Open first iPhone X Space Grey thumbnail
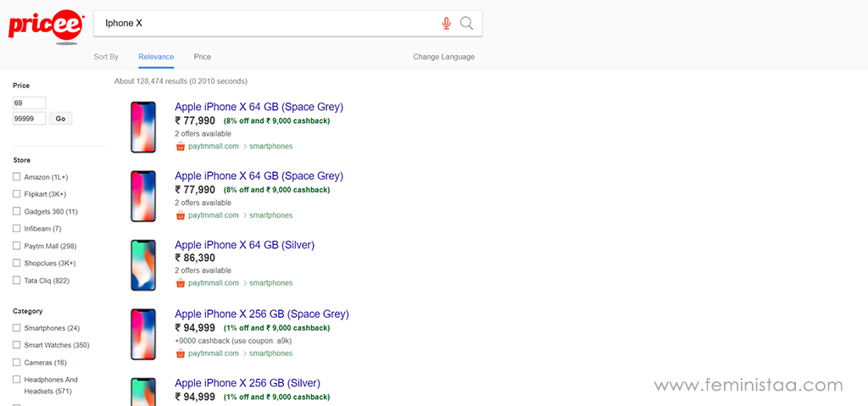Screen dimensions: 868x406 (143, 127)
